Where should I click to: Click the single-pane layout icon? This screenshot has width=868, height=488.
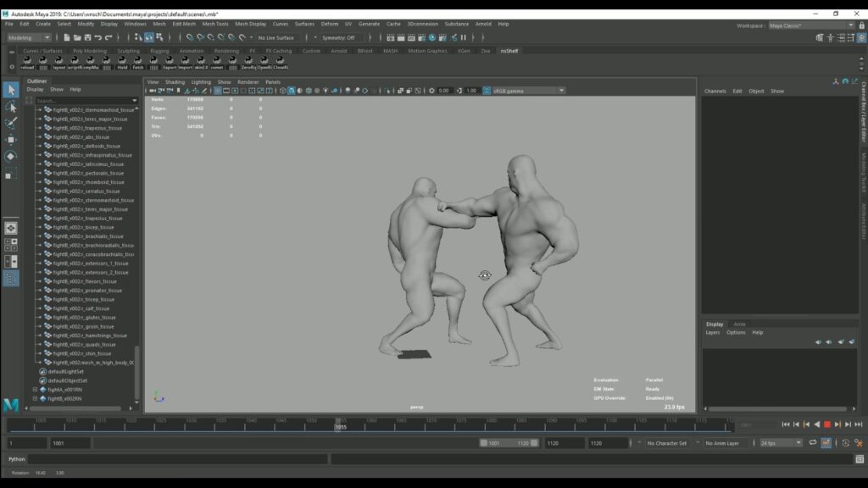(x=10, y=228)
